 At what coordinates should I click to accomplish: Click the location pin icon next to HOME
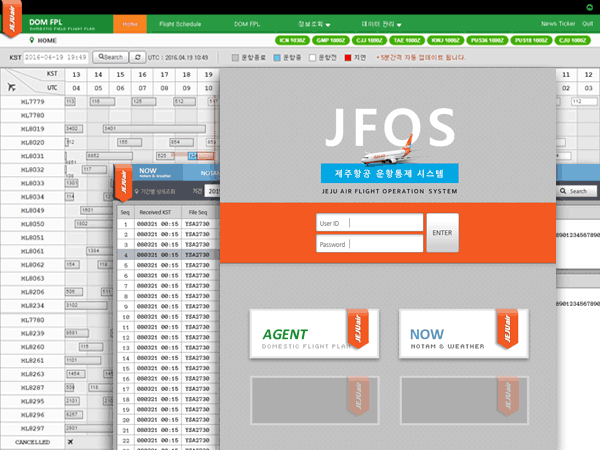coord(32,40)
